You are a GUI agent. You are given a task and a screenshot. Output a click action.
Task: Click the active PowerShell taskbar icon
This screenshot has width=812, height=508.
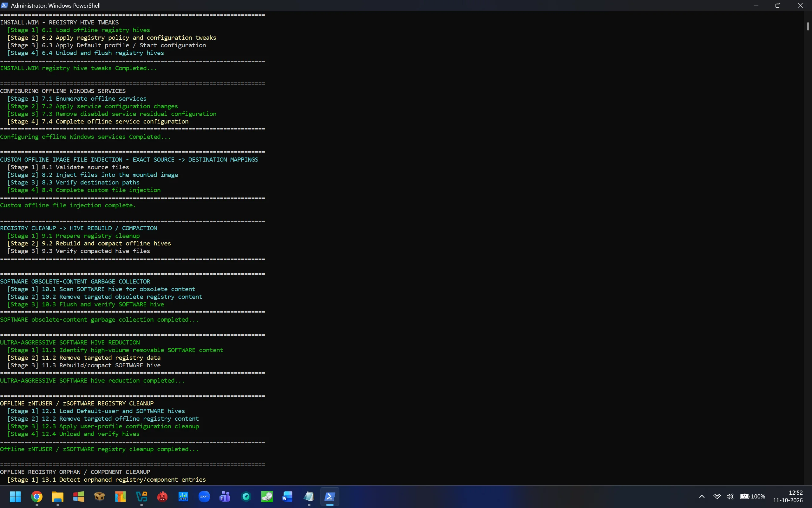tap(330, 496)
